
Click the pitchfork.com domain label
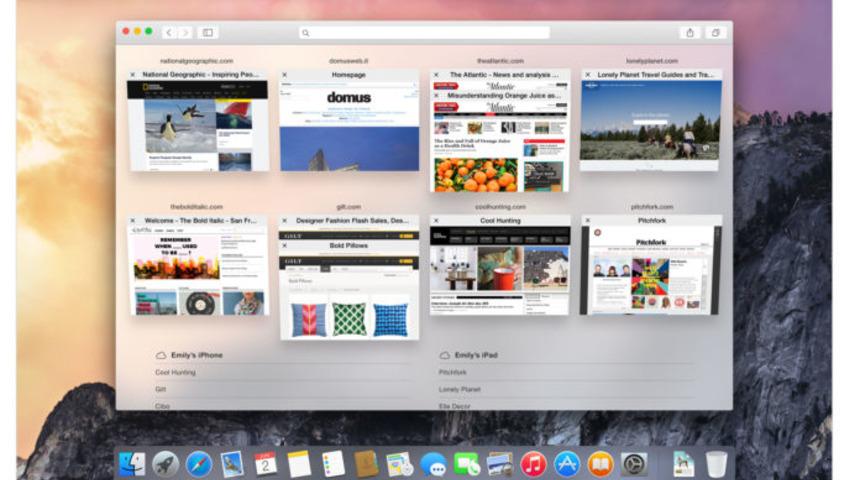click(x=652, y=207)
